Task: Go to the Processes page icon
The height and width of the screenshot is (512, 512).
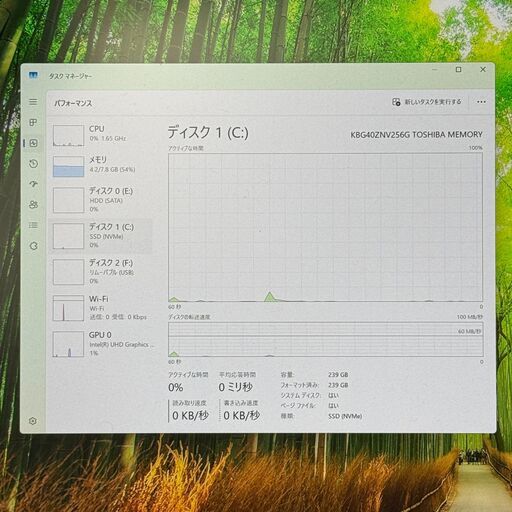Action: point(33,122)
